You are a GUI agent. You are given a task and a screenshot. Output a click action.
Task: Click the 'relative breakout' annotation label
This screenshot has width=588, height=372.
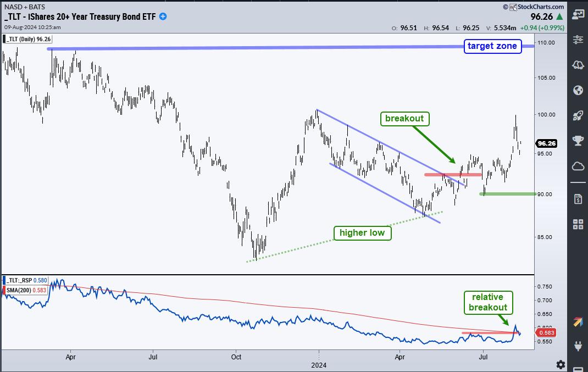(488, 302)
